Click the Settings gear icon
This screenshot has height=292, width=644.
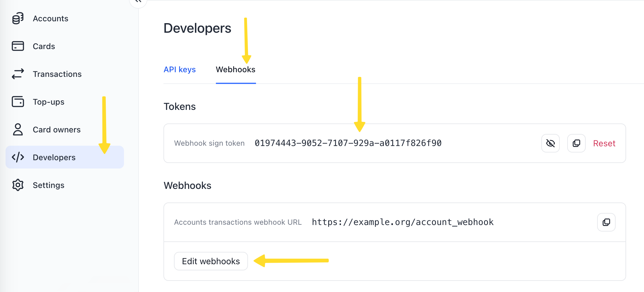(x=18, y=185)
